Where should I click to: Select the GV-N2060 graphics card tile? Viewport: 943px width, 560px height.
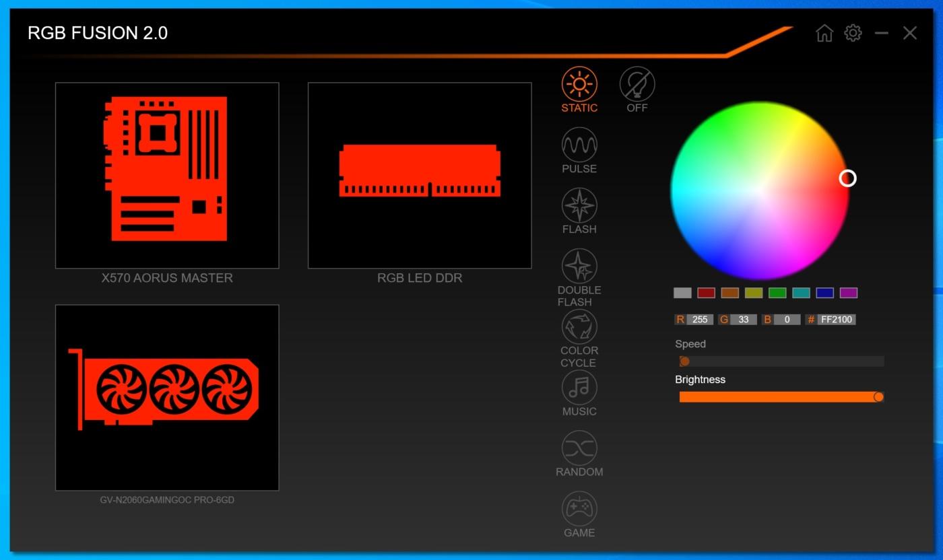[x=167, y=398]
